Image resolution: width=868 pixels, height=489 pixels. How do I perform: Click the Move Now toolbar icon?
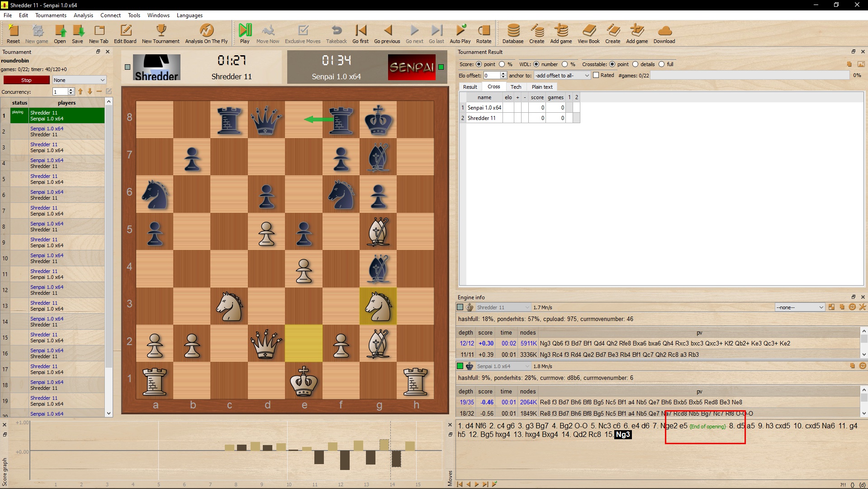click(268, 34)
